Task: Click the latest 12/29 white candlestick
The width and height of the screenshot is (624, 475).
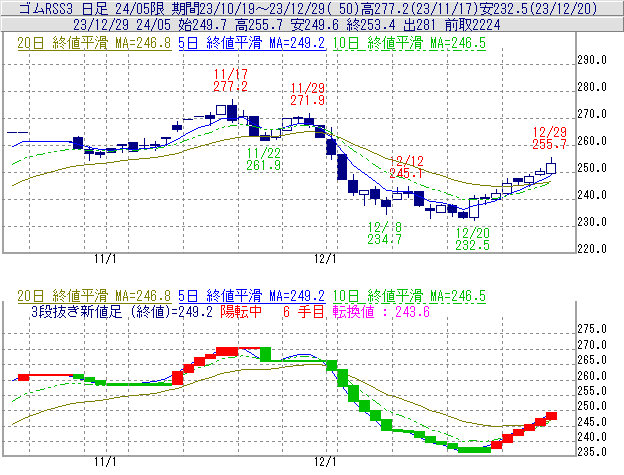Action: [551, 167]
